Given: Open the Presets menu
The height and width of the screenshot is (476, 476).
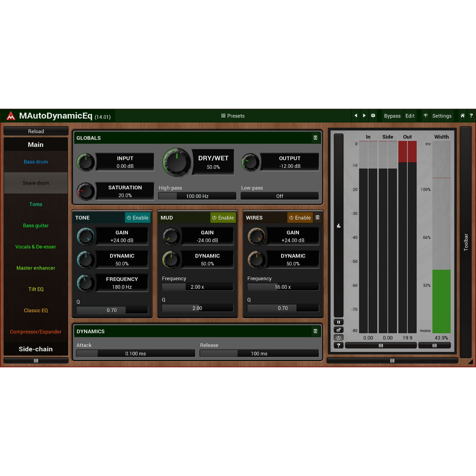Looking at the screenshot, I should [x=233, y=116].
